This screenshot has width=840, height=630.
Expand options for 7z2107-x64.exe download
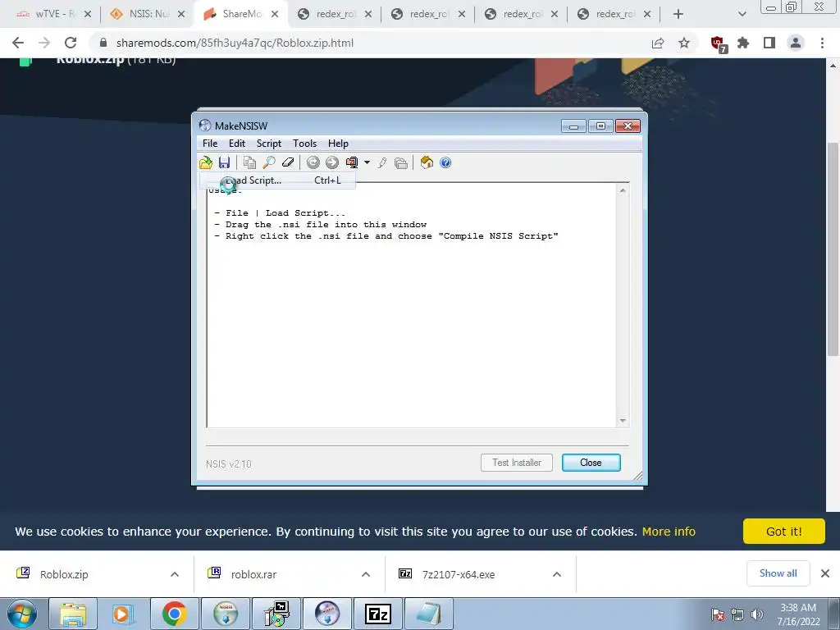point(557,574)
